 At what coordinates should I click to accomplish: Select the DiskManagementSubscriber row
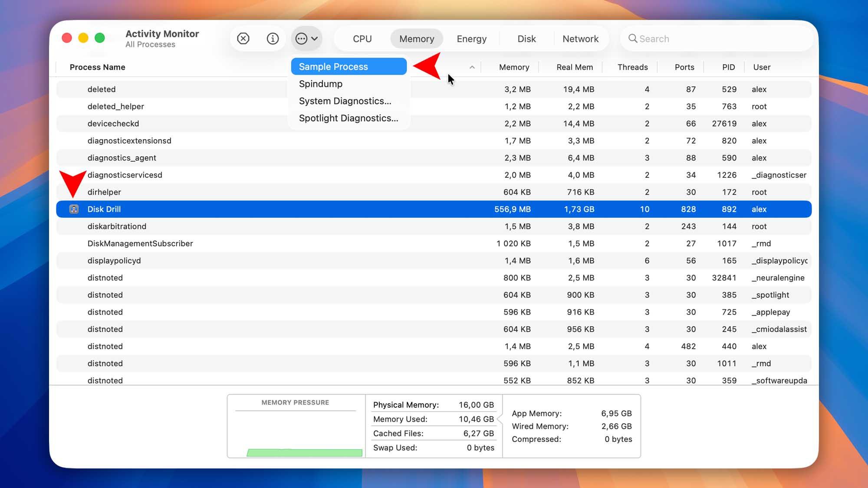[434, 243]
